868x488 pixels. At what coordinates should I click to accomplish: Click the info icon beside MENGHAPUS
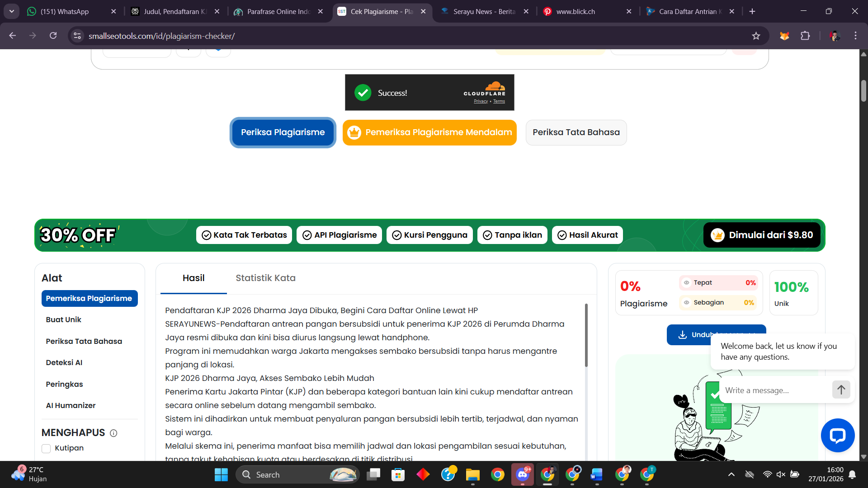pos(113,433)
